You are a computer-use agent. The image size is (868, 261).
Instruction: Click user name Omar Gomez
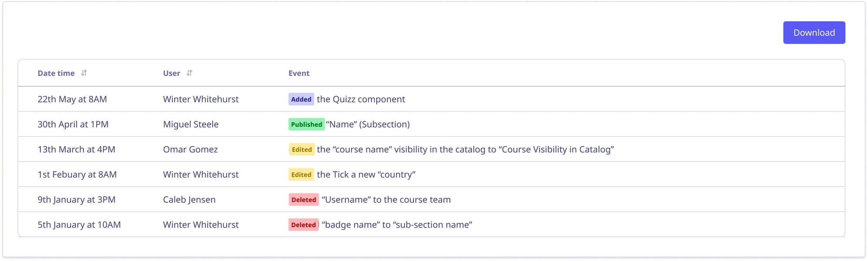click(x=191, y=150)
